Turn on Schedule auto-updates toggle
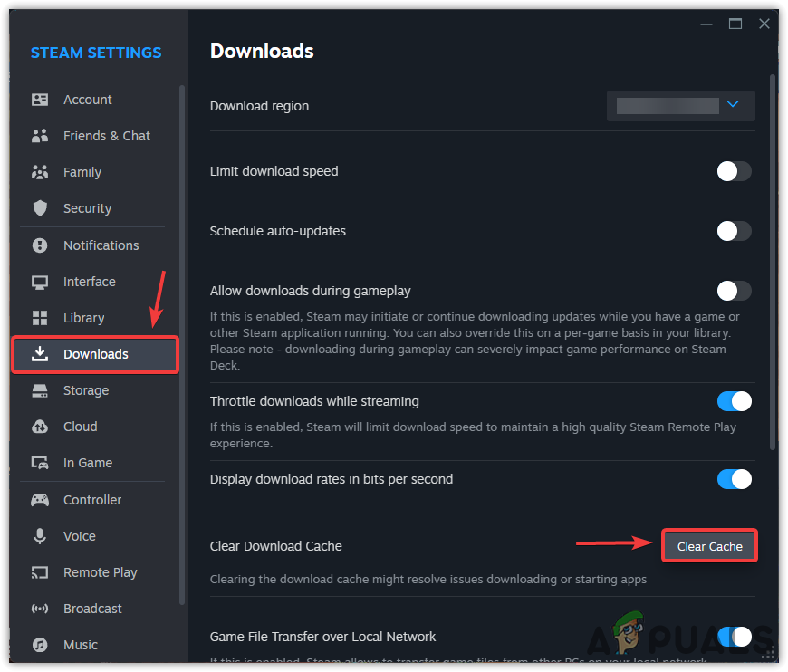 (x=734, y=231)
